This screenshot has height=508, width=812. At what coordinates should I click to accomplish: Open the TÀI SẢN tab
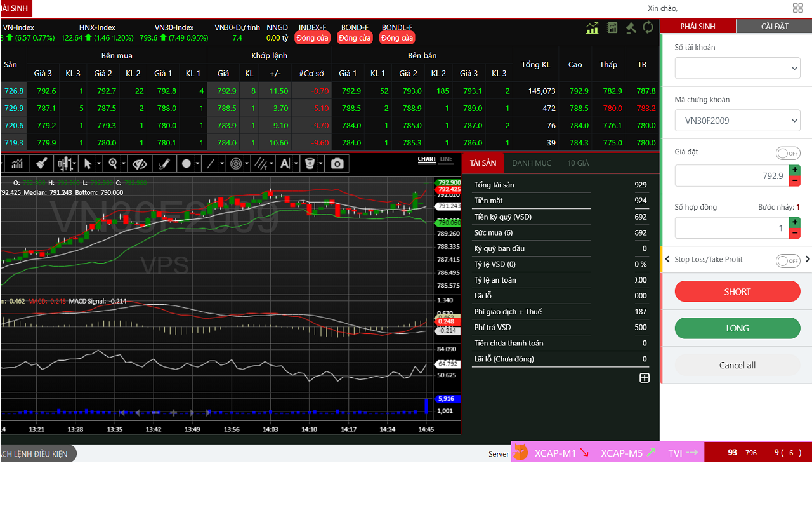click(483, 163)
